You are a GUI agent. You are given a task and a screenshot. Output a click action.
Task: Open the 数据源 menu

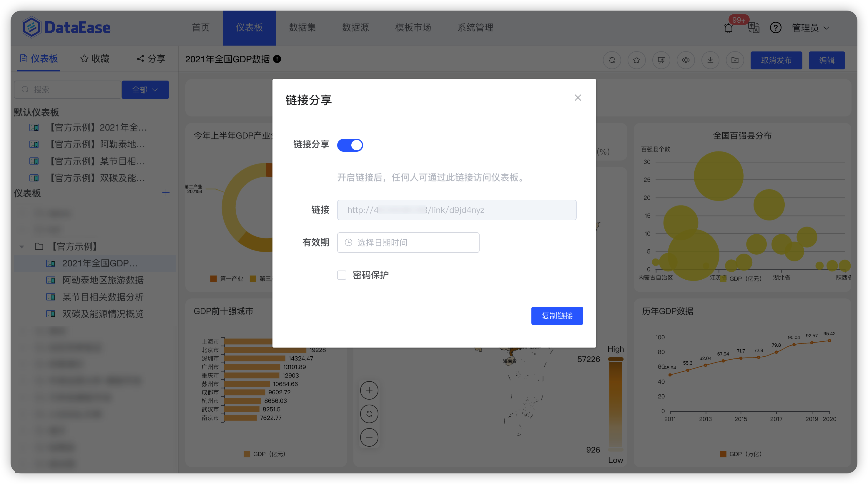355,28
